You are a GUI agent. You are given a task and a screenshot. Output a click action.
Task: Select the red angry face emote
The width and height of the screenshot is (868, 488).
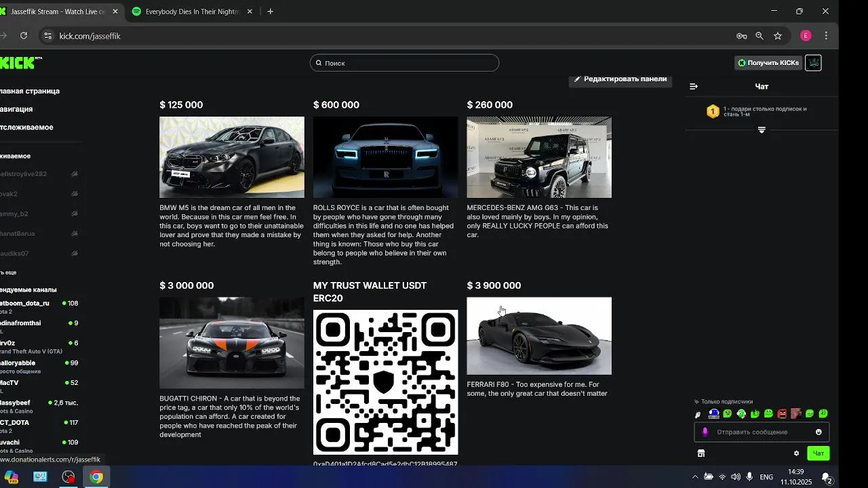[782, 413]
